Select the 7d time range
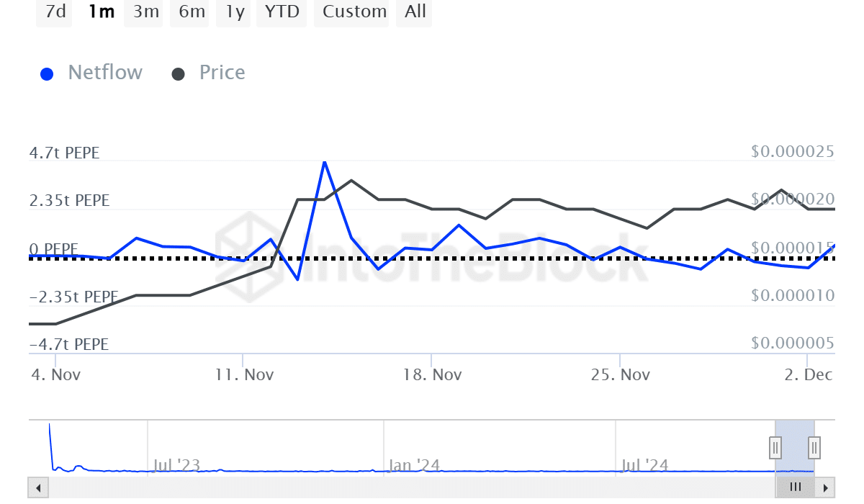This screenshot has height=504, width=864. click(55, 12)
